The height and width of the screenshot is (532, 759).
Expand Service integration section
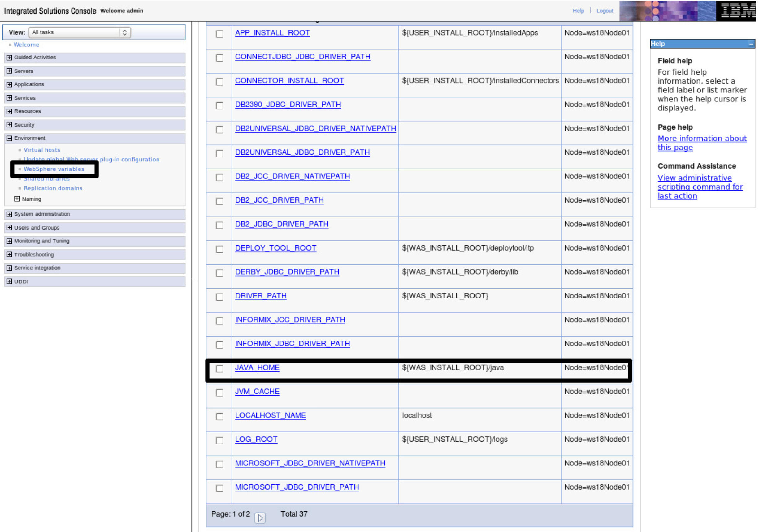(x=9, y=268)
